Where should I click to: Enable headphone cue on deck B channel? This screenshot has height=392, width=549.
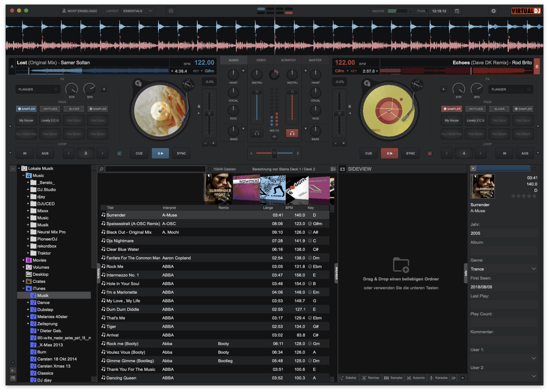click(x=292, y=133)
